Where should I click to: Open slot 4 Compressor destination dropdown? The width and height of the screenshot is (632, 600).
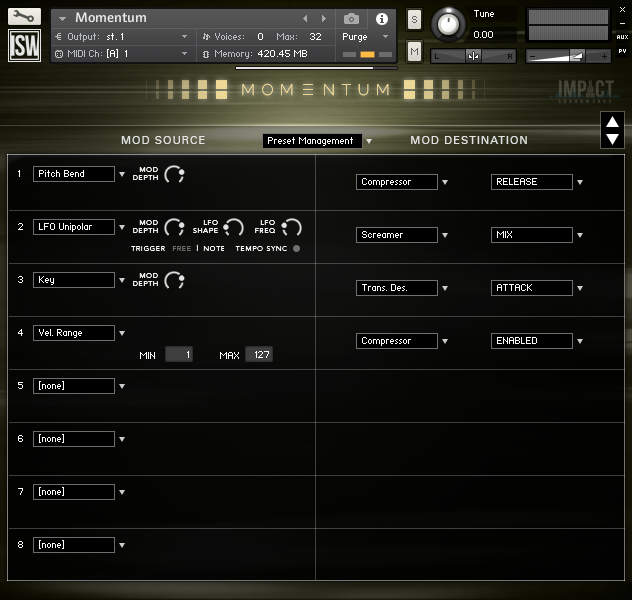tap(397, 341)
